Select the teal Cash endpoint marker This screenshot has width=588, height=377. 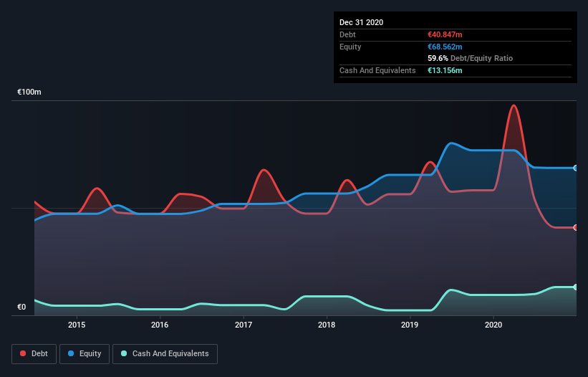pyautogui.click(x=576, y=287)
